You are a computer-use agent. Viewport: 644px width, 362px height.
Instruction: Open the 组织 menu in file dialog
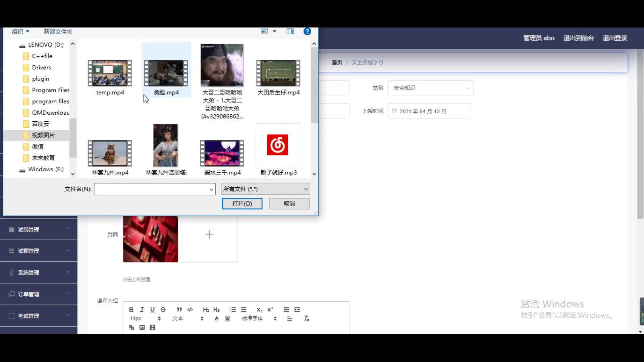point(20,32)
